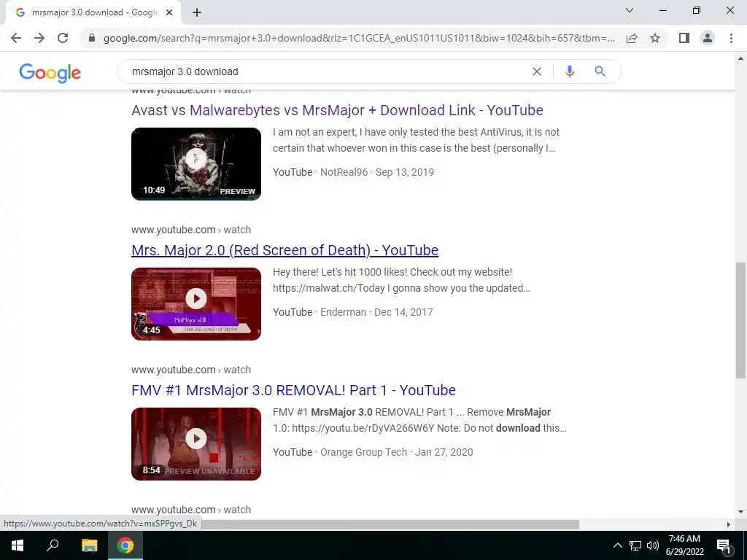747x560 pixels.
Task: Go forward one page
Action: click(39, 38)
